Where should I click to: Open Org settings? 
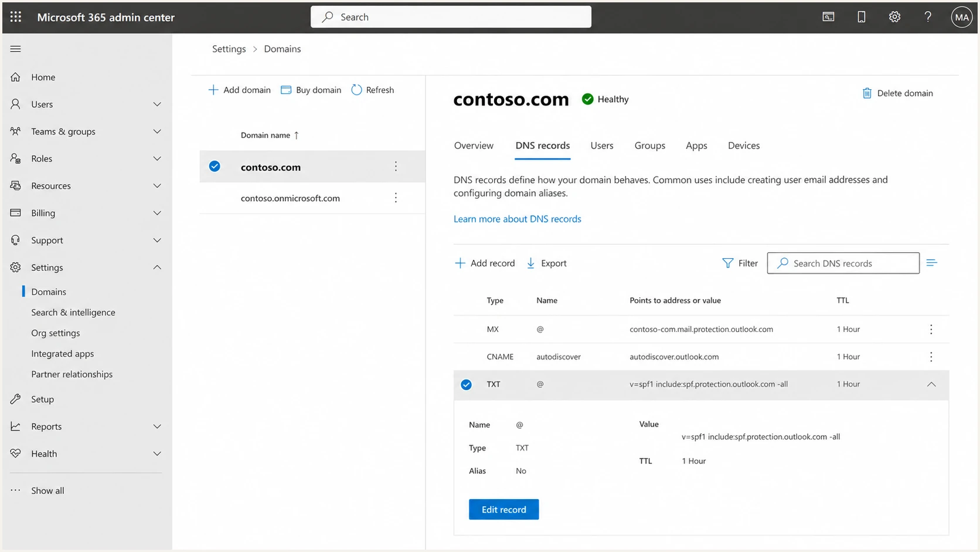56,333
